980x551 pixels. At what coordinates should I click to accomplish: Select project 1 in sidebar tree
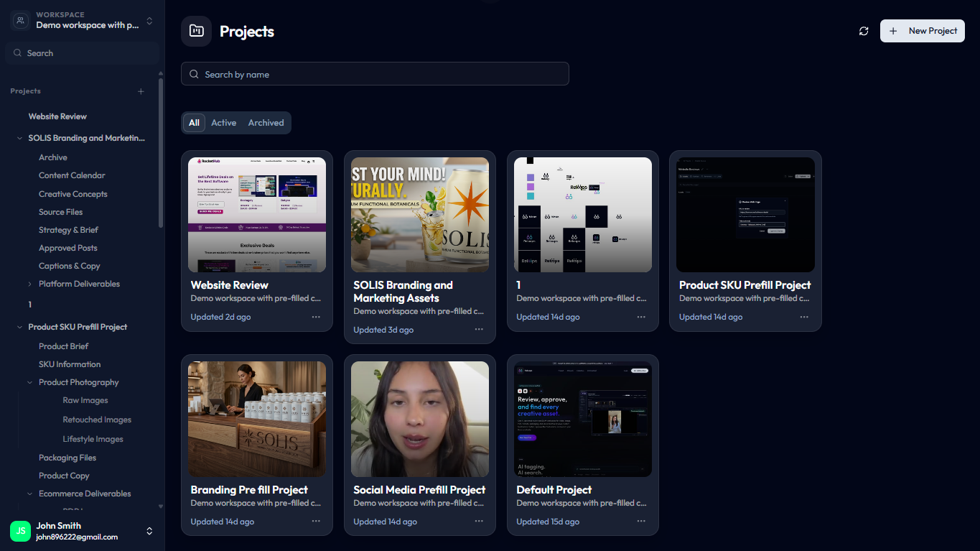[x=30, y=305]
